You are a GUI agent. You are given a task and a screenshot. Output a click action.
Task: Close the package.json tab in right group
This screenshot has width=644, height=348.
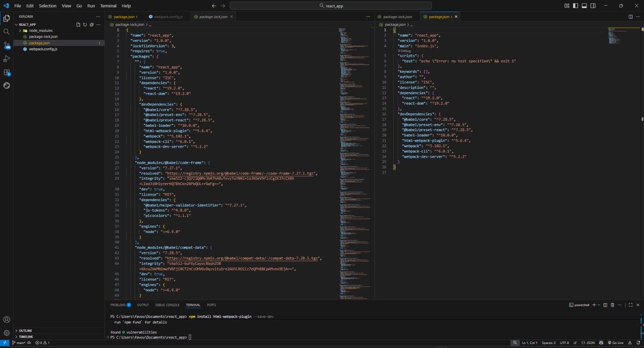(457, 17)
